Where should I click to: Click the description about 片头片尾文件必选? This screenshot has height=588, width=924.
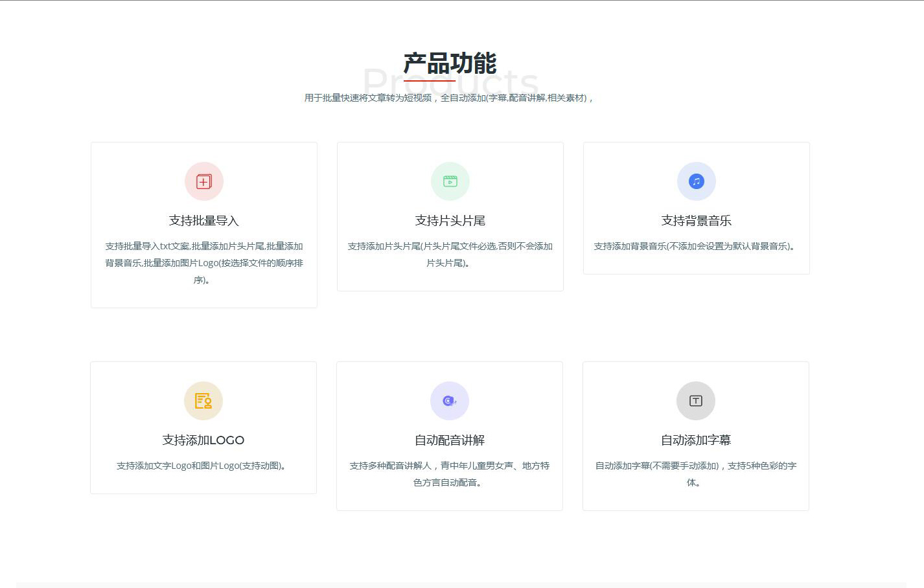tap(450, 254)
